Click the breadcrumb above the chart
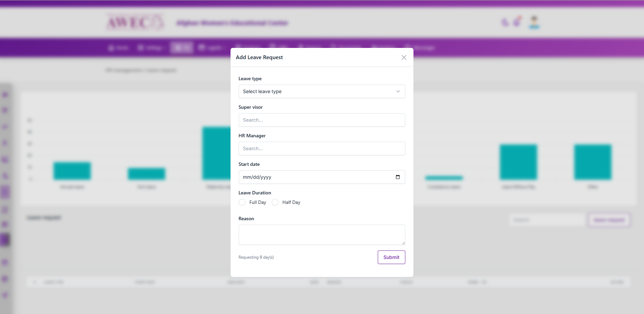Screen dimensions: 644x314 [141, 70]
